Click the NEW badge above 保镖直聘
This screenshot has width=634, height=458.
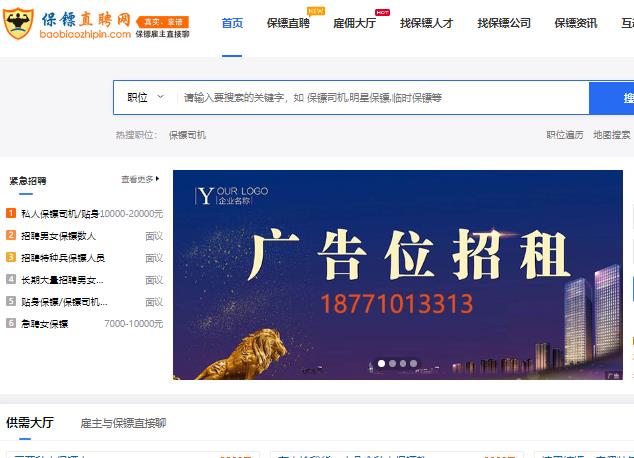(315, 11)
